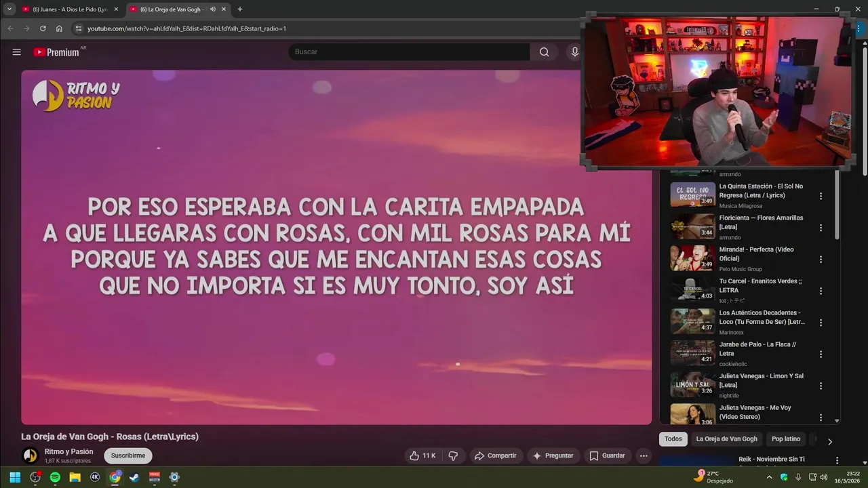Open Chrome home page button

click(59, 28)
